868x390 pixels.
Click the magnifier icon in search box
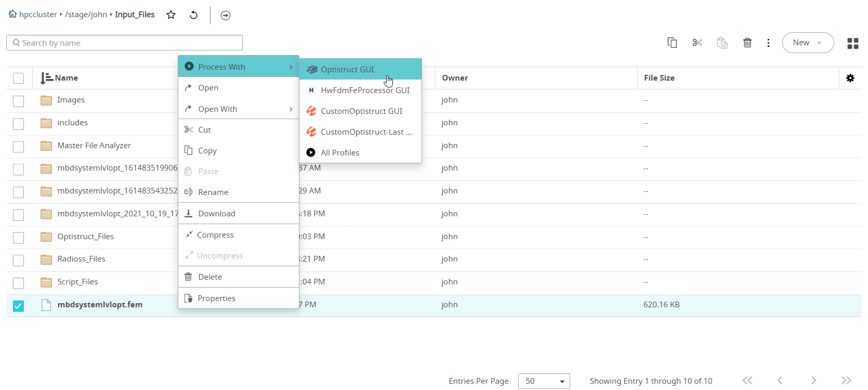coord(17,43)
